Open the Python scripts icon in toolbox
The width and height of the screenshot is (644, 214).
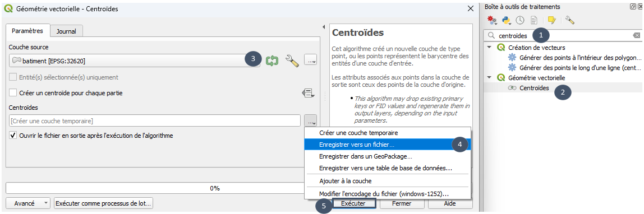pos(507,20)
